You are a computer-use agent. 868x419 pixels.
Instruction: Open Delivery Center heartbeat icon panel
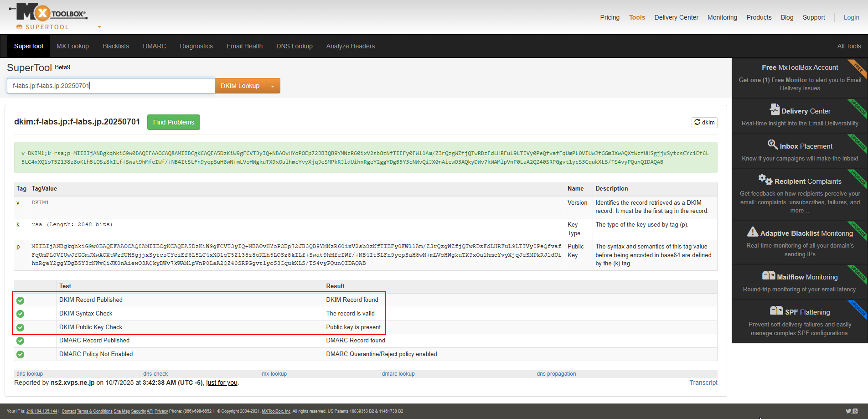[774, 109]
